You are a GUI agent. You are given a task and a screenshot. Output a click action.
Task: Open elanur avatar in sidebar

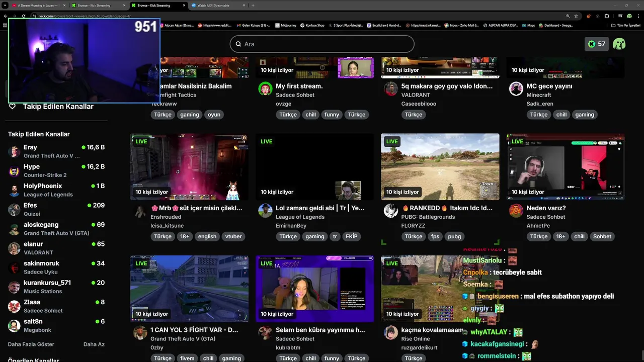tap(15, 248)
